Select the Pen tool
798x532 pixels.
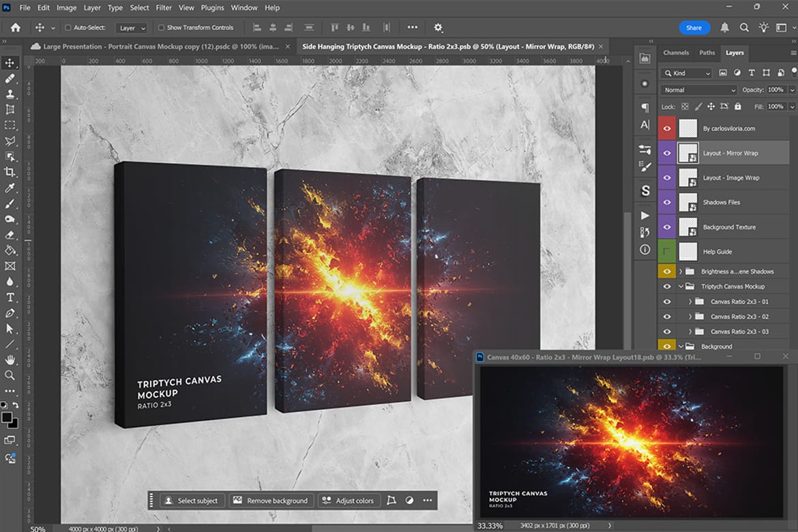[10, 313]
